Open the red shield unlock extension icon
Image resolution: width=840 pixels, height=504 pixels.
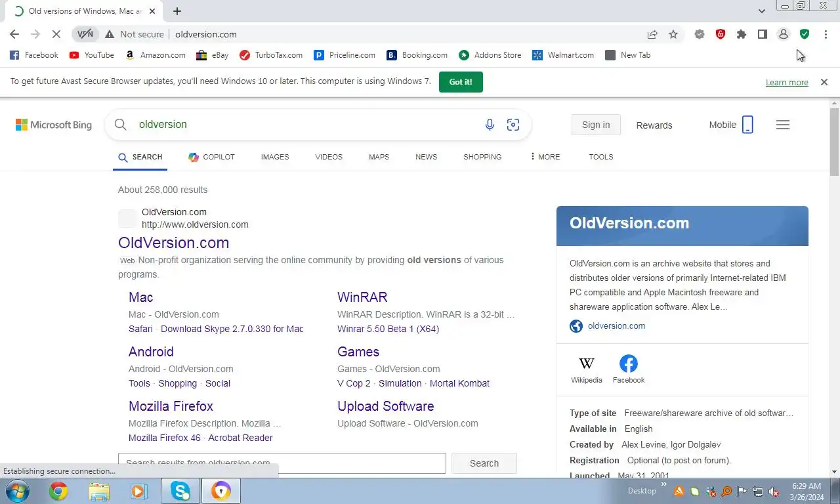[721, 34]
